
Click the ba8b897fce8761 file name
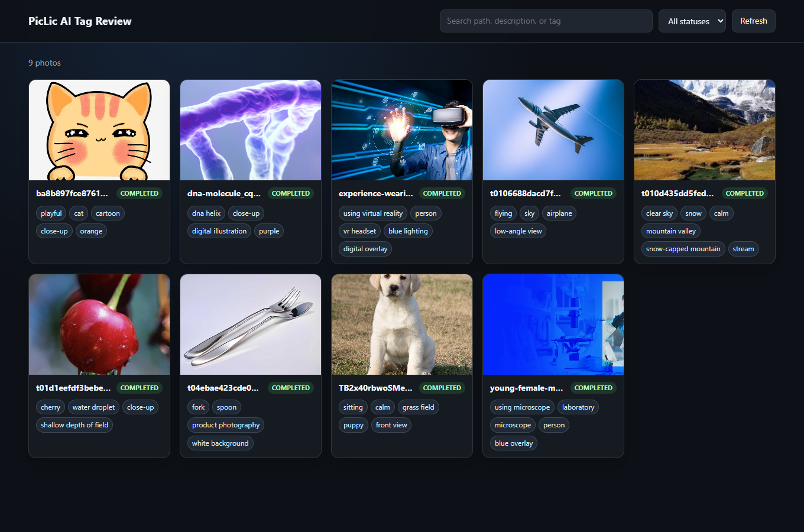pyautogui.click(x=72, y=193)
